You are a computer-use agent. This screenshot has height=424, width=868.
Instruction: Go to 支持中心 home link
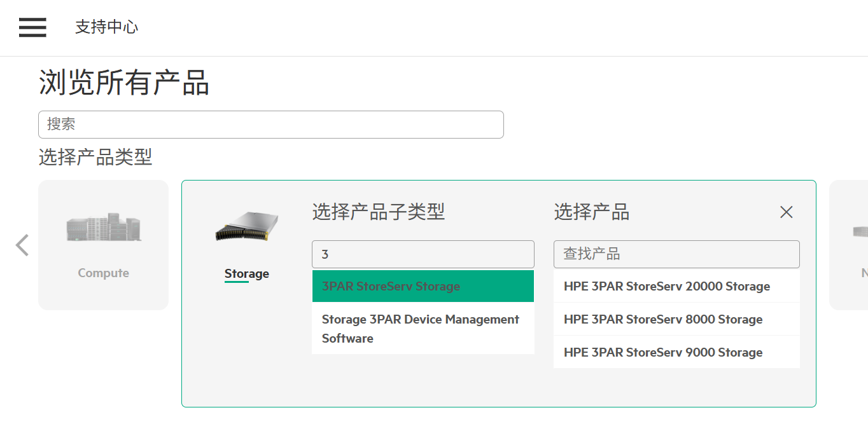106,27
